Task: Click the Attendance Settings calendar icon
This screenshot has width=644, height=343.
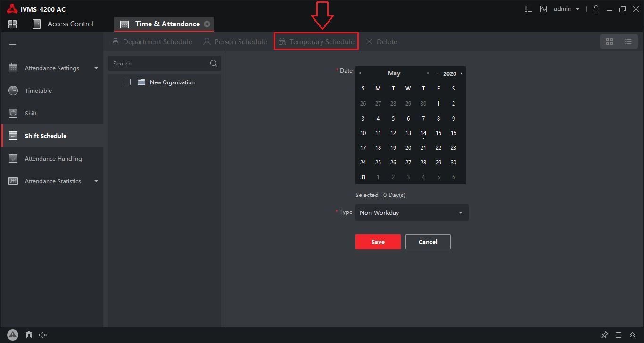Action: pos(13,68)
